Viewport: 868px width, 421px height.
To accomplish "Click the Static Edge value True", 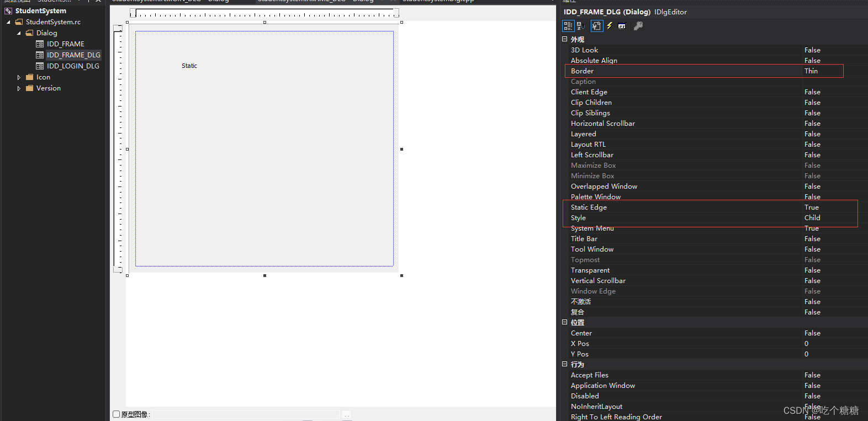I will [812, 207].
